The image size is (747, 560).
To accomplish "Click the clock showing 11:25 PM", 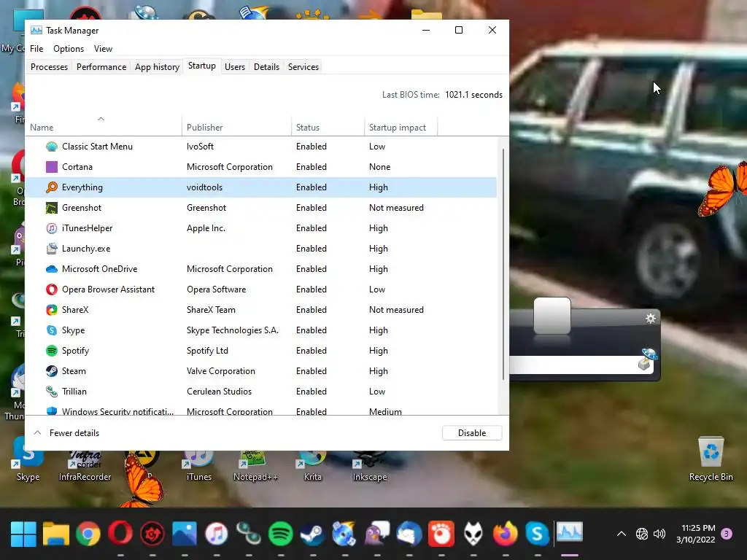I will pos(698,528).
